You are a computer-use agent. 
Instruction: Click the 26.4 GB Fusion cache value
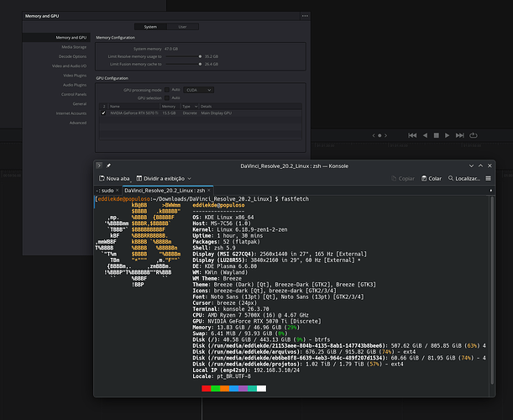(212, 64)
